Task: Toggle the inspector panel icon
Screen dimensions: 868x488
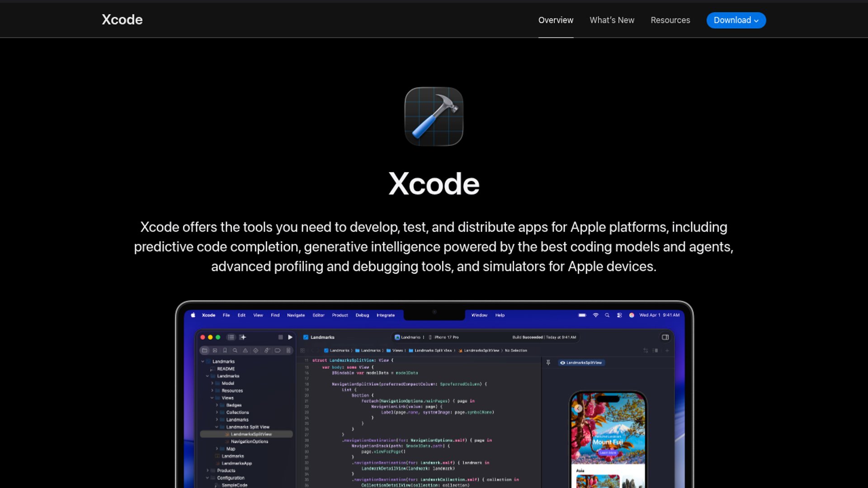Action: 665,337
